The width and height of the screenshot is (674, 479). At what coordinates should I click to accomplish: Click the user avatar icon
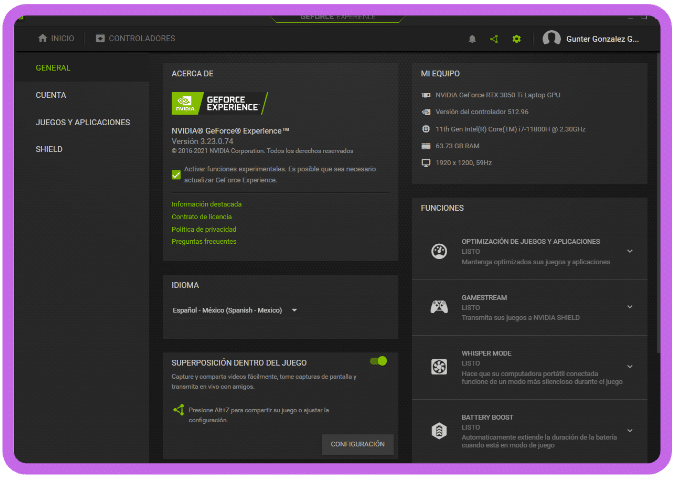click(x=551, y=38)
